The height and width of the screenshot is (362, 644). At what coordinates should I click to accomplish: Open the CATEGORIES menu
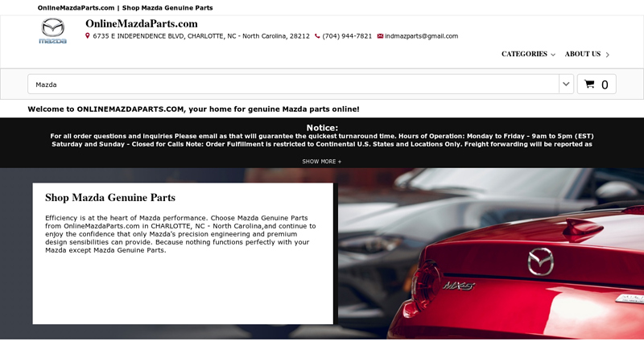[x=528, y=54]
